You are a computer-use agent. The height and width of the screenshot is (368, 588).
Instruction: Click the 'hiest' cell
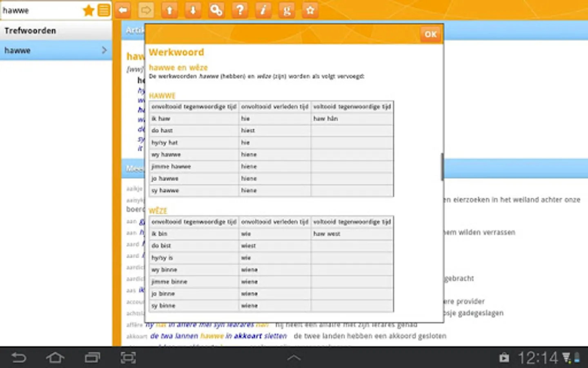point(275,130)
